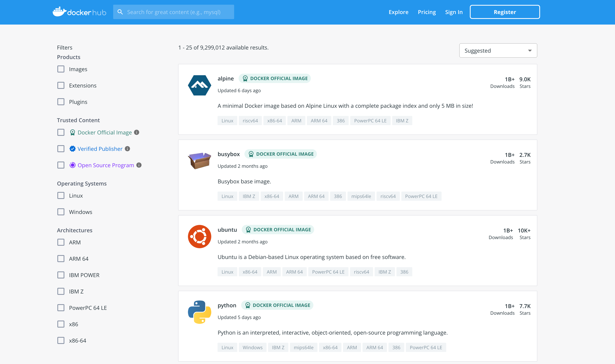Click the official badge icon next to busybox
The height and width of the screenshot is (364, 615).
pyautogui.click(x=251, y=154)
